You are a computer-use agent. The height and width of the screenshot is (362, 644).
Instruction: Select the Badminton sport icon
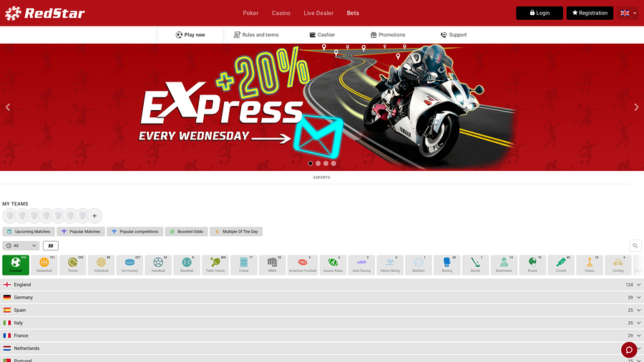(504, 265)
